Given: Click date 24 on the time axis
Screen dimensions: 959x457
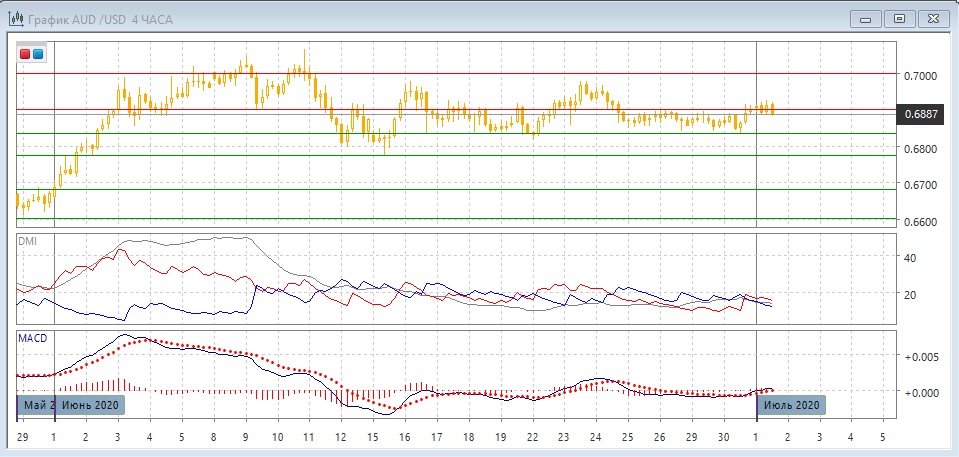Looking at the screenshot, I should (x=596, y=438).
